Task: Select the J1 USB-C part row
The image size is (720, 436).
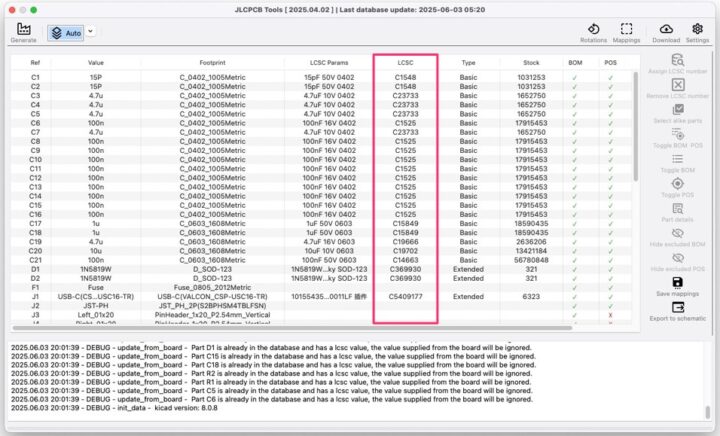Action: 210,296
